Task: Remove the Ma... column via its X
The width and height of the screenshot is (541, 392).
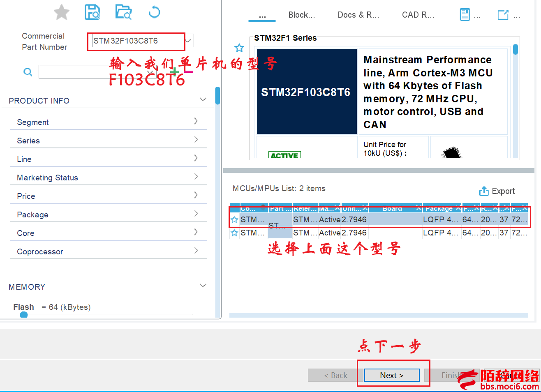Action: (338, 208)
